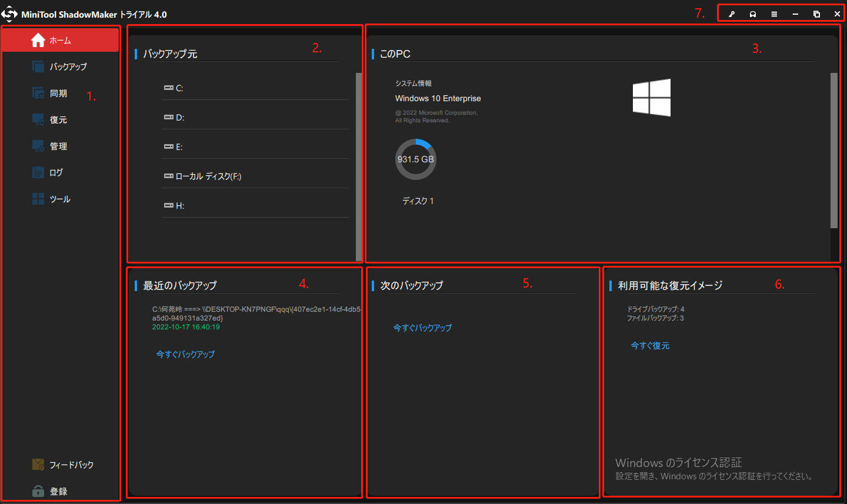Open online support via the headset icon
This screenshot has height=504, width=847.
[x=753, y=13]
